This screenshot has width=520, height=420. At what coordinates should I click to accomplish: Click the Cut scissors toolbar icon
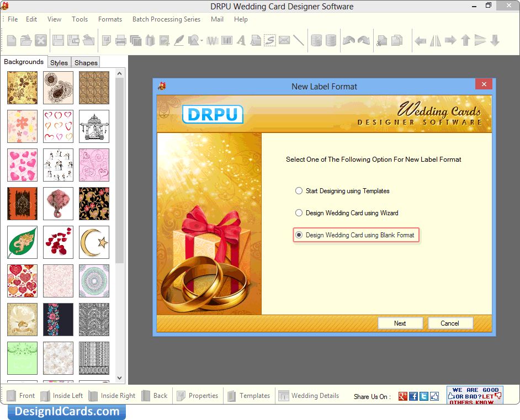coord(381,40)
